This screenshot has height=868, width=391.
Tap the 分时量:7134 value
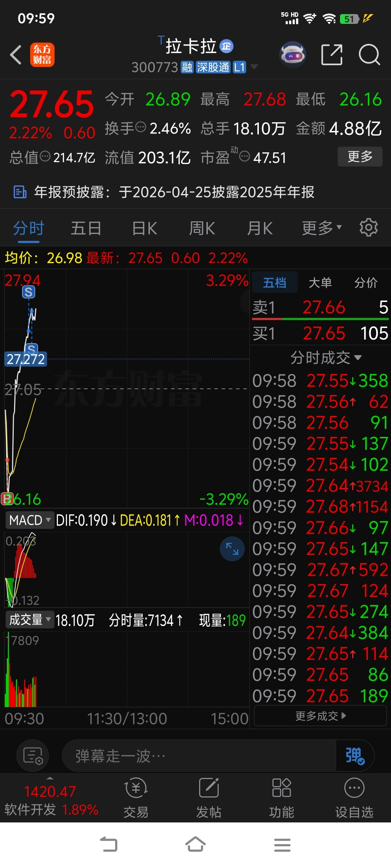point(146,620)
